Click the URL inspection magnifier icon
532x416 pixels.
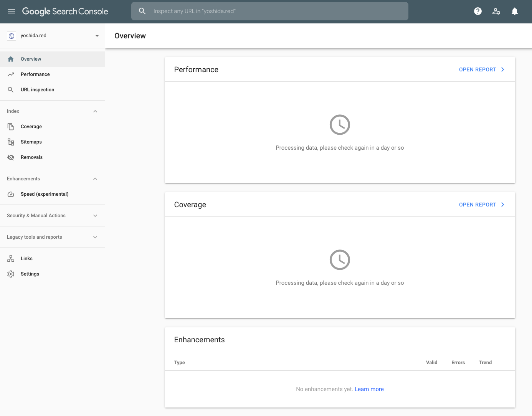coord(11,90)
